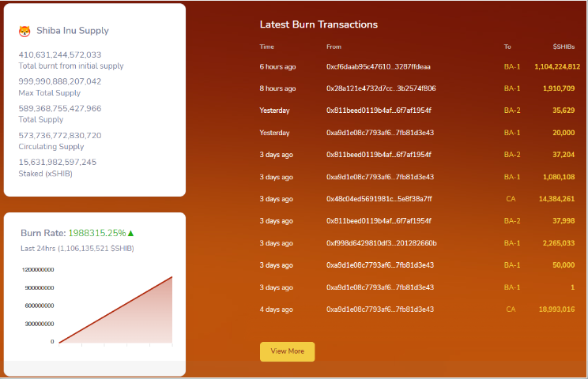Click the 600000000 axis label on chart
The height and width of the screenshot is (379, 588).
click(x=40, y=306)
